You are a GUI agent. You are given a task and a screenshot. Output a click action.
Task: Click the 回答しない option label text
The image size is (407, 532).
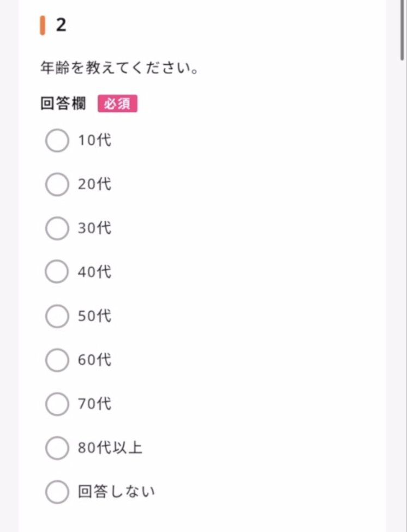point(116,492)
